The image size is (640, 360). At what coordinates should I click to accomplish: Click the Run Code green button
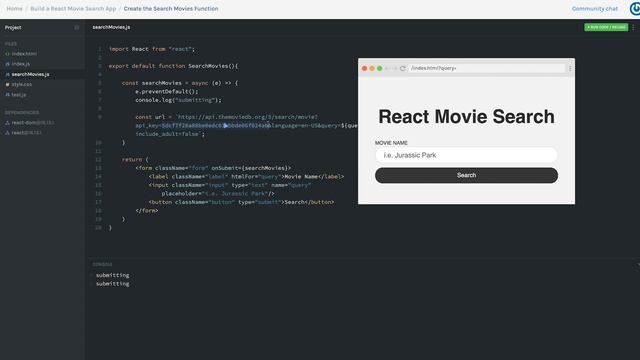pyautogui.click(x=606, y=27)
